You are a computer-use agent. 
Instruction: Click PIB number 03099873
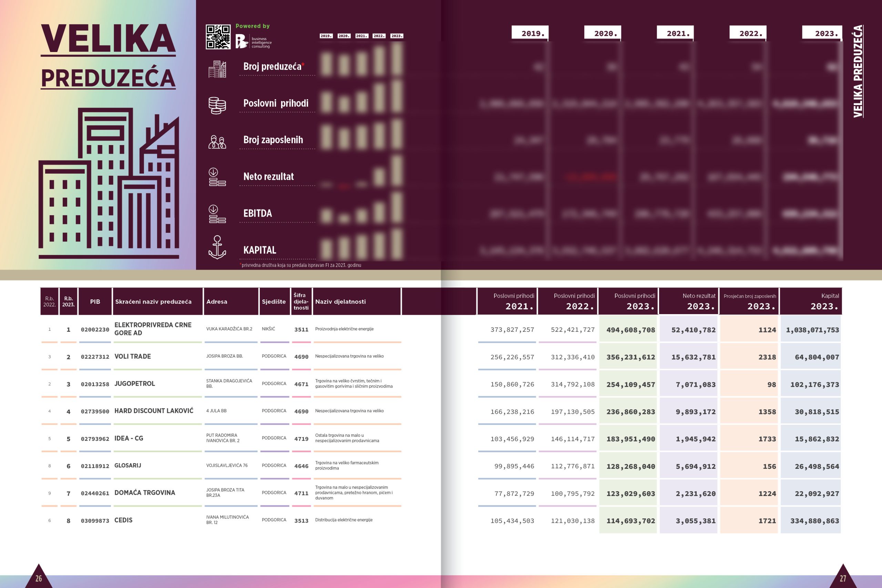(x=95, y=521)
